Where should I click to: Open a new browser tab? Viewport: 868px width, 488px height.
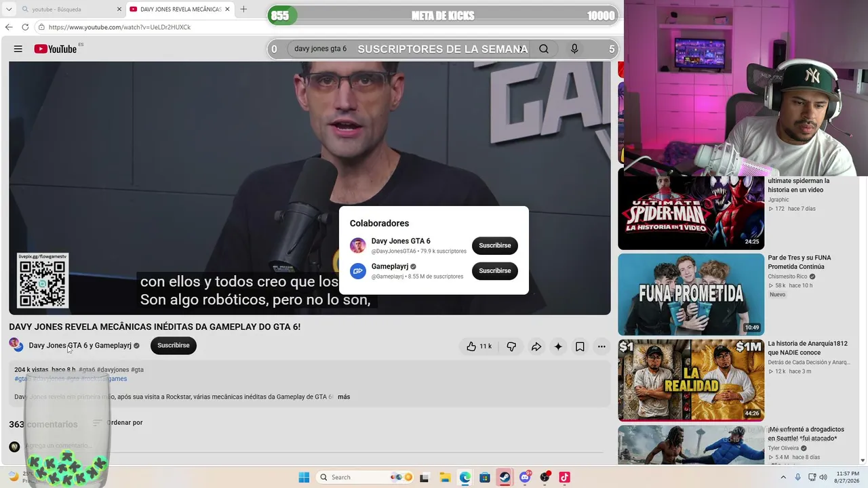(x=243, y=9)
